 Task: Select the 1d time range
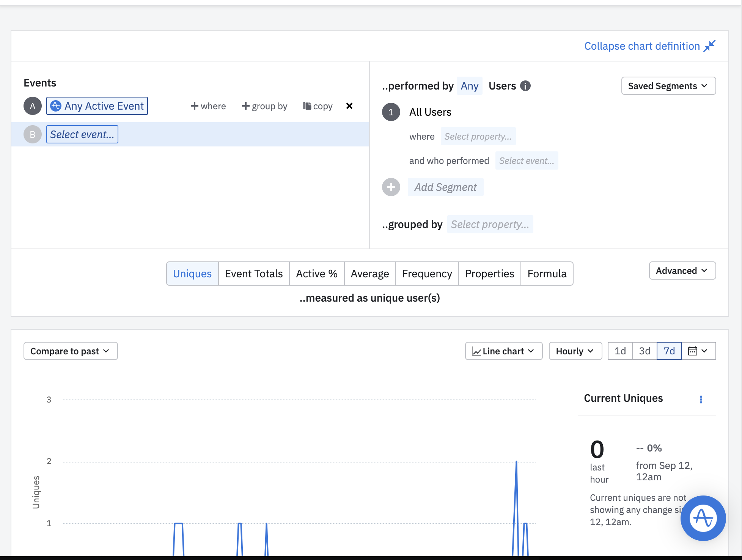click(620, 351)
